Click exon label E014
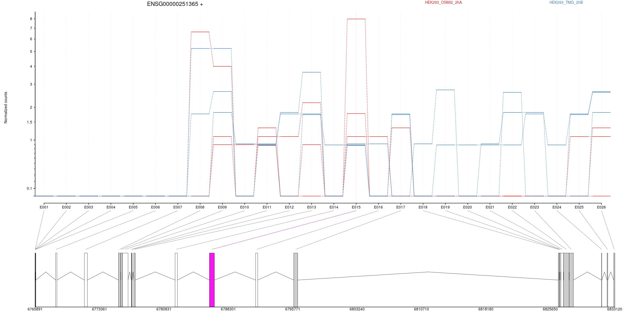 [334, 207]
